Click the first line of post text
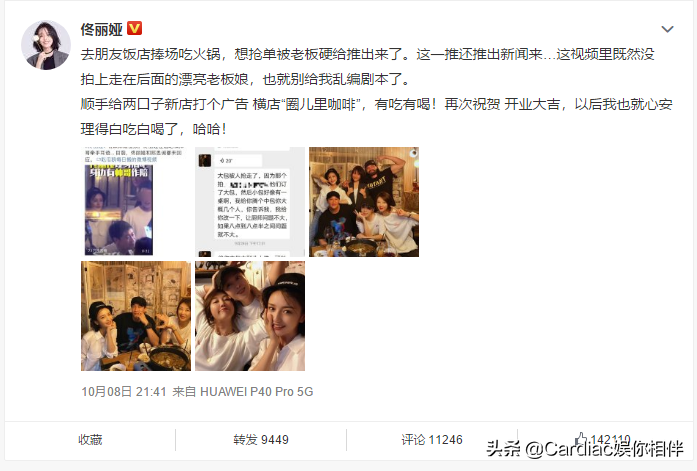The image size is (697, 471). point(367,54)
